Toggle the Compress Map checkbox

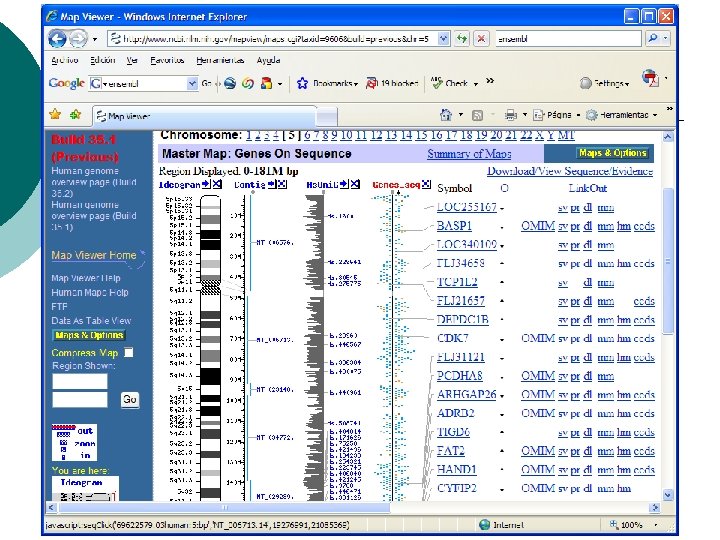(129, 352)
